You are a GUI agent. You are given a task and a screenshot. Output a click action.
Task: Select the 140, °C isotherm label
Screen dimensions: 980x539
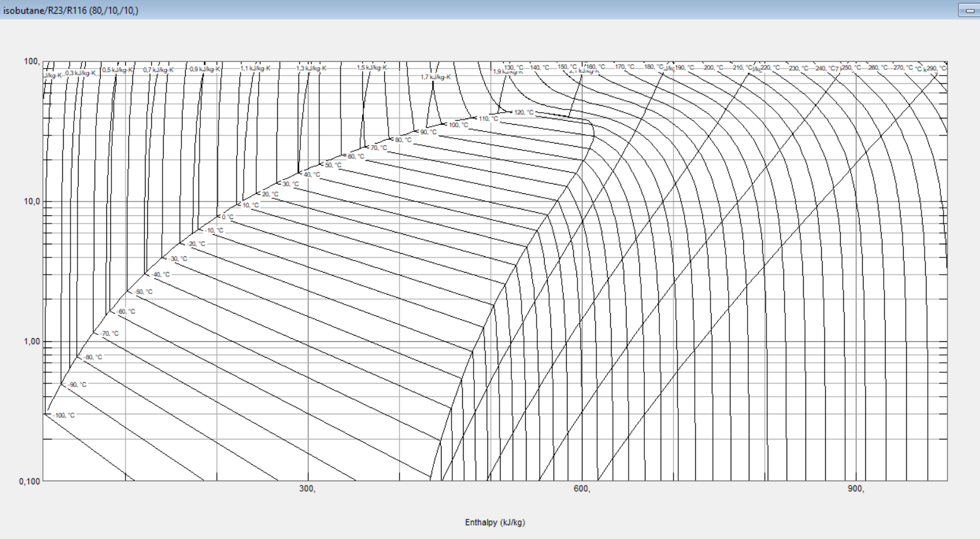click(539, 67)
